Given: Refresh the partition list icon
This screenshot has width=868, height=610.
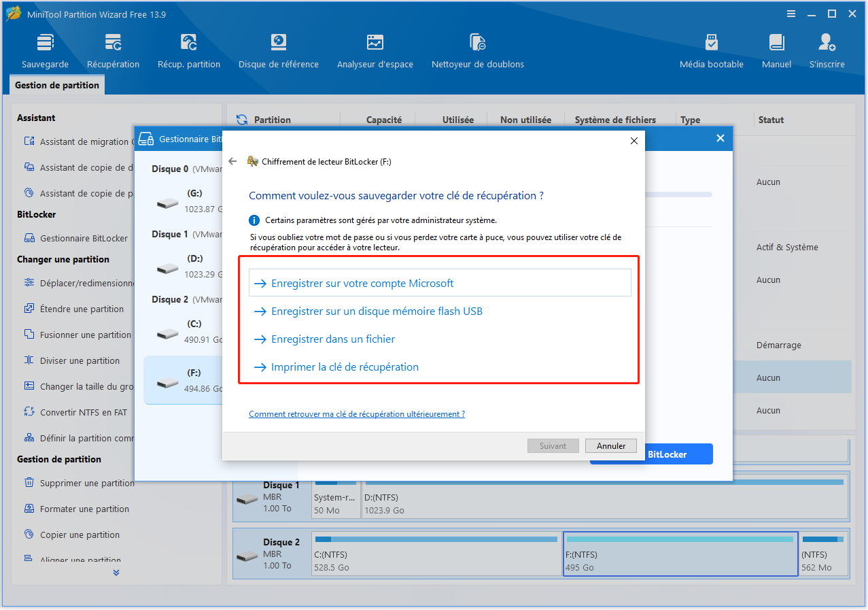Looking at the screenshot, I should pos(241,120).
